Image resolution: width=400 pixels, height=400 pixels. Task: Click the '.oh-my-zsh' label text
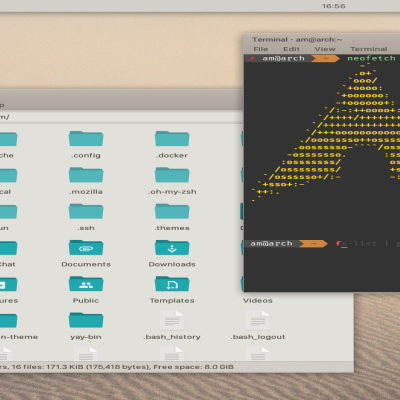pos(172,192)
